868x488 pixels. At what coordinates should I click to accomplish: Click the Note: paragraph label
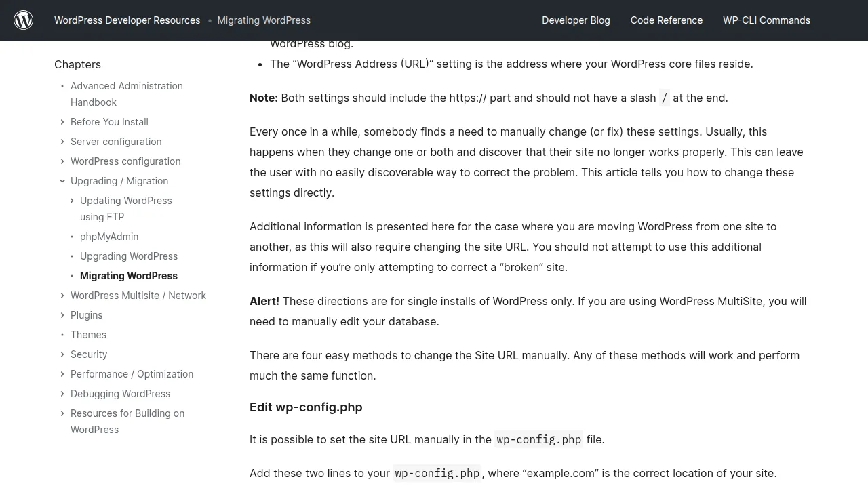click(x=264, y=98)
